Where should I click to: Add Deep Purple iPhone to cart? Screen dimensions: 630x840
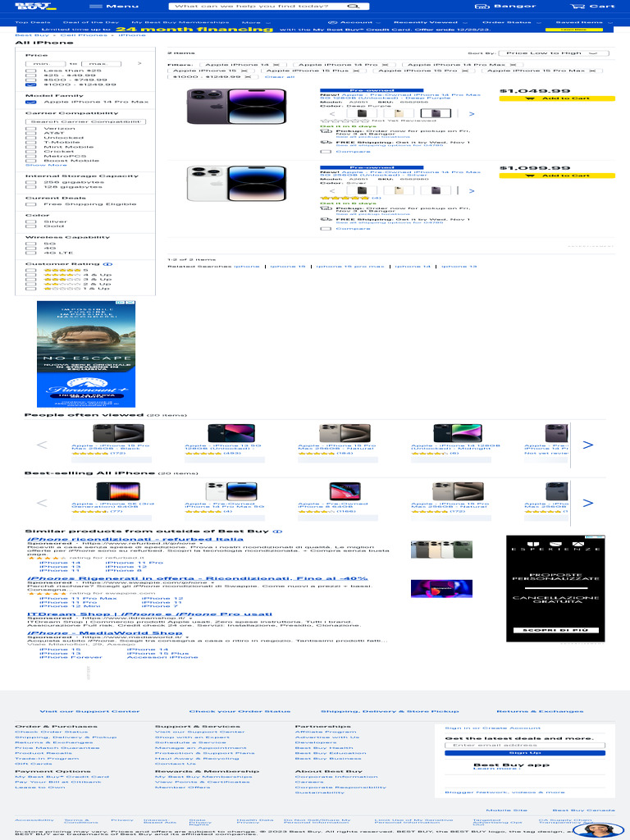[557, 98]
